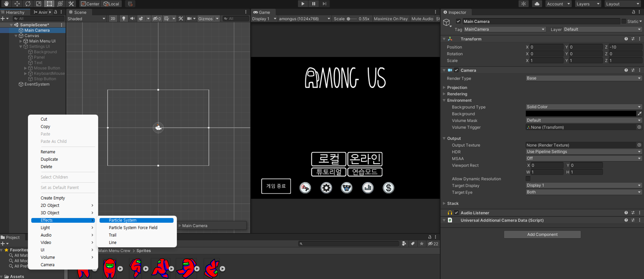Open Audio Listener context menu dots
The width and height of the screenshot is (644, 279).
coord(639,213)
